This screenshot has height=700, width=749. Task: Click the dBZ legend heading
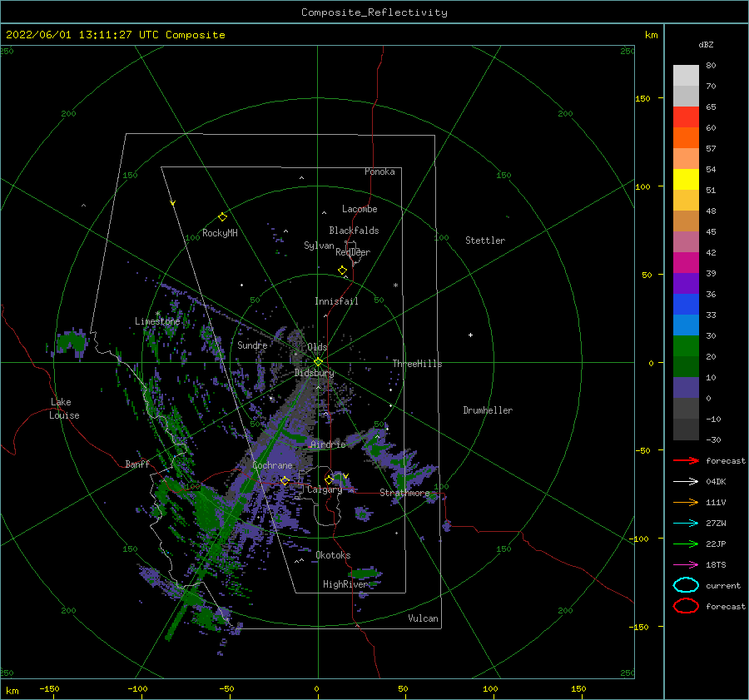(706, 45)
